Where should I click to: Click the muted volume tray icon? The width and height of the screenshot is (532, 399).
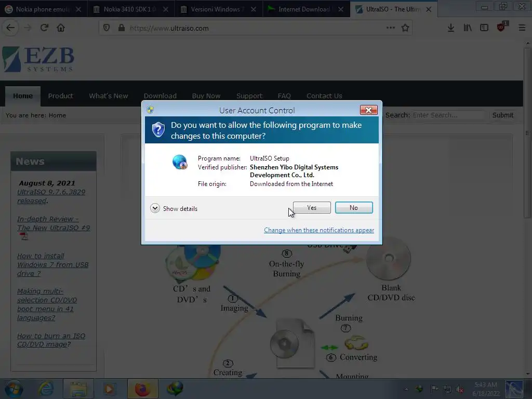[460, 389]
